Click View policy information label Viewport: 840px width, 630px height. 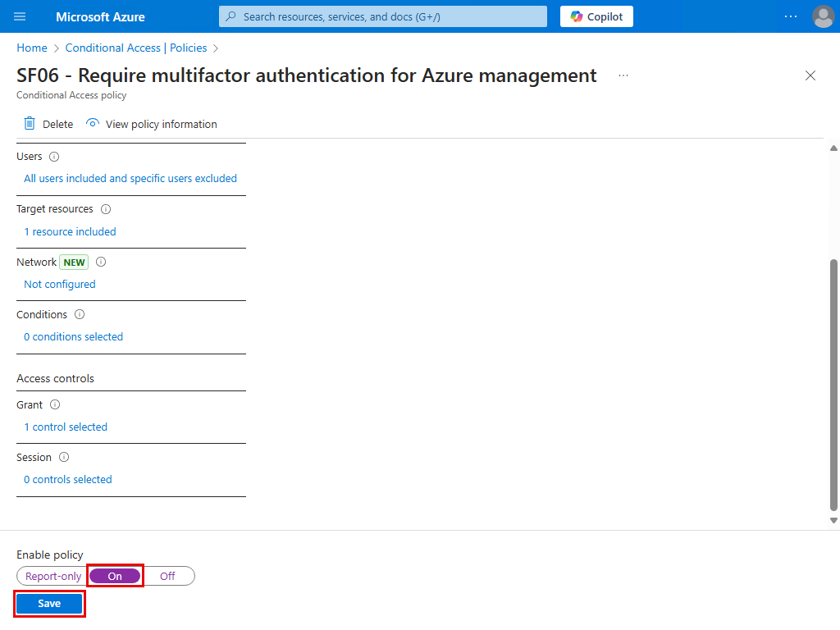tap(162, 125)
